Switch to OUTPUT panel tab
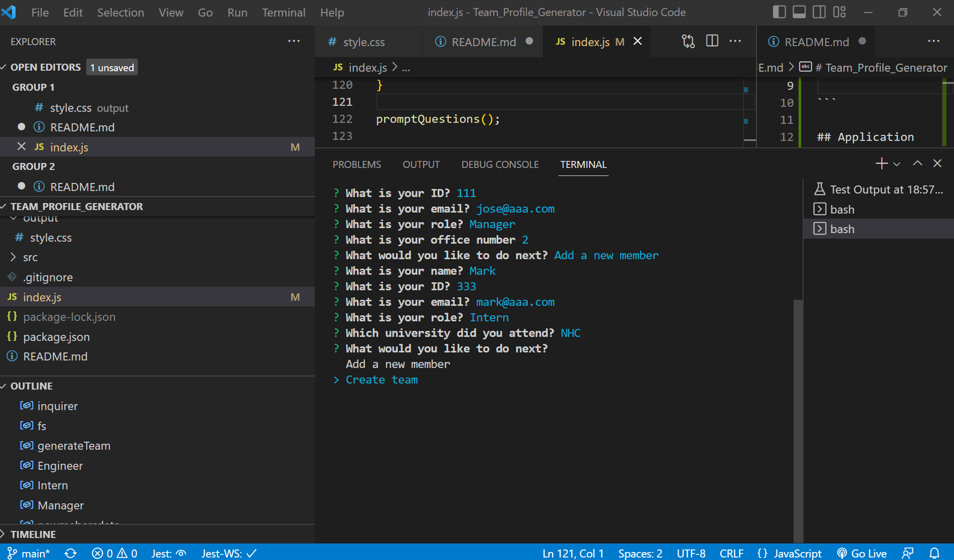Viewport: 954px width, 560px height. pos(421,164)
